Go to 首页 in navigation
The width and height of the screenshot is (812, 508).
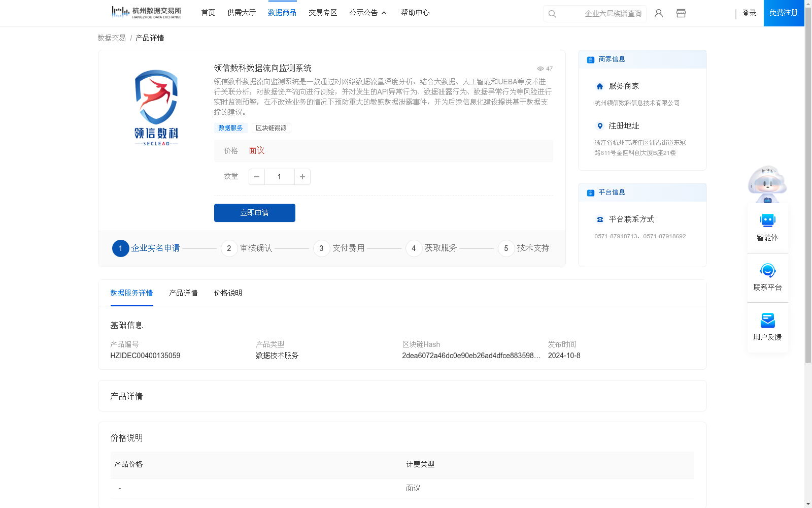click(208, 13)
